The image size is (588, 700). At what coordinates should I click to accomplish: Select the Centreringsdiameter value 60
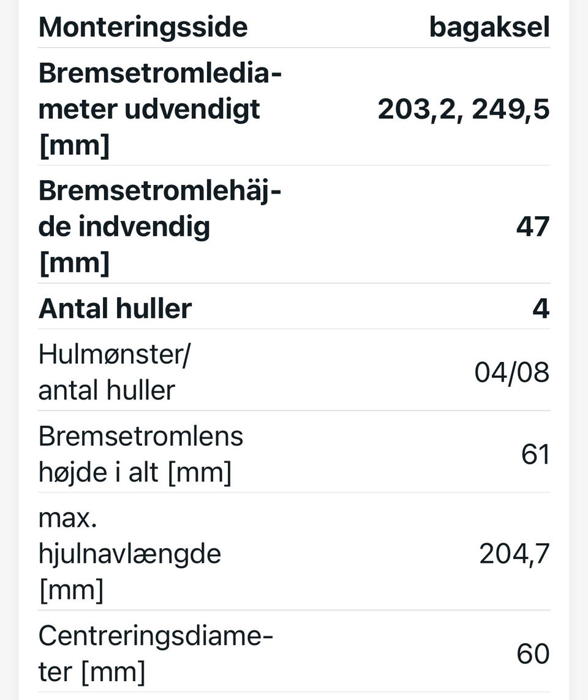point(533,654)
